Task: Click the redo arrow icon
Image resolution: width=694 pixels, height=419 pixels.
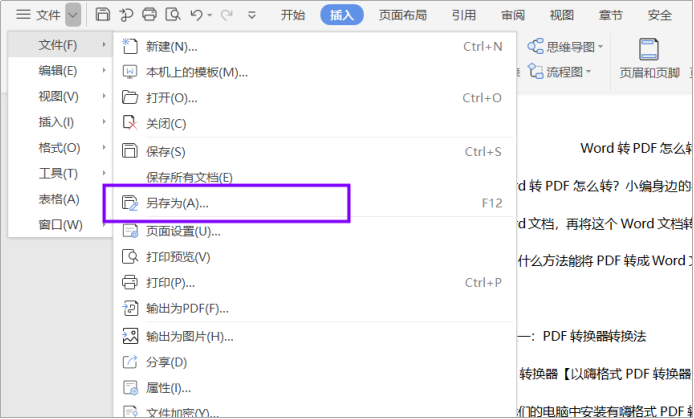Action: point(227,15)
